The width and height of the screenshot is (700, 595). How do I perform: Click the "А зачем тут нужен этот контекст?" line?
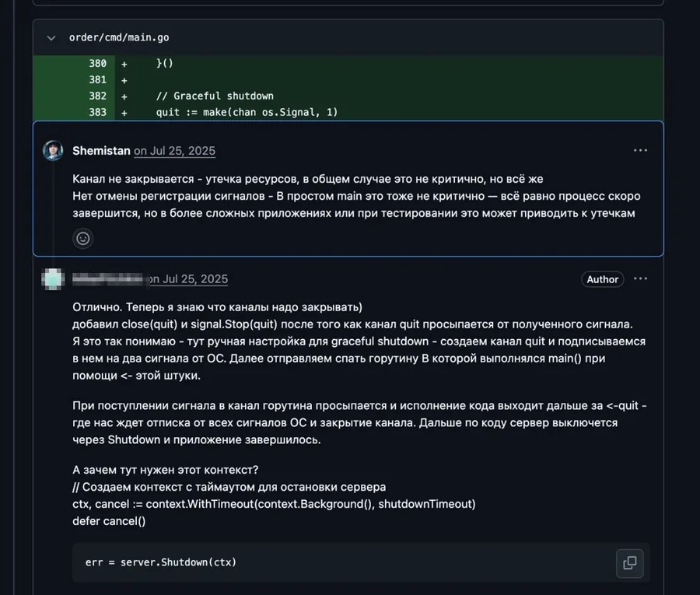(x=165, y=470)
